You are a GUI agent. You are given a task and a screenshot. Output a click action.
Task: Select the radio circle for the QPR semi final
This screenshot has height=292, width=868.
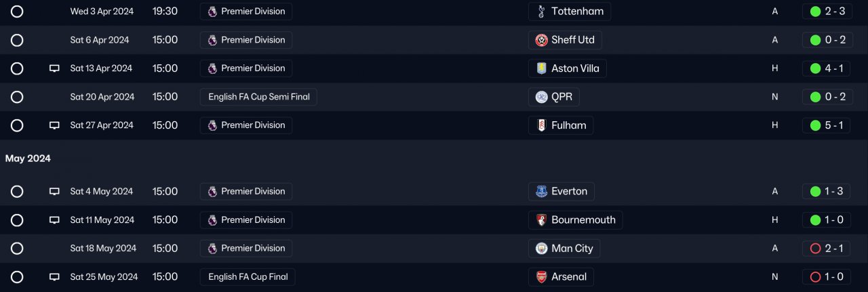tap(17, 97)
